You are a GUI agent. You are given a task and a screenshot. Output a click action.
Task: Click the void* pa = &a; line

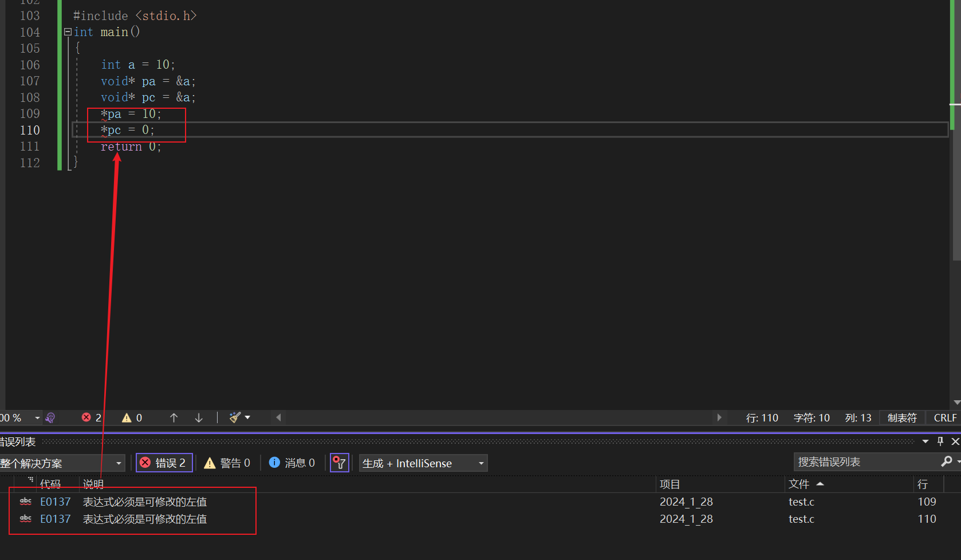[148, 81]
